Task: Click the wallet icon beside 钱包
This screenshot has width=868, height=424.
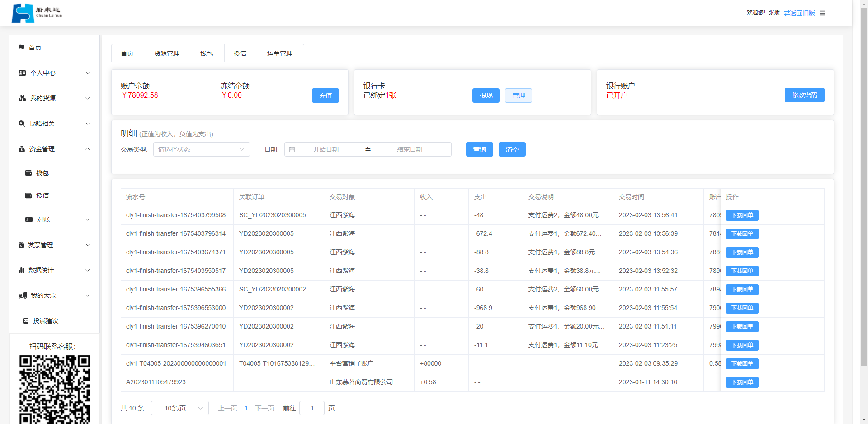Action: (x=28, y=173)
